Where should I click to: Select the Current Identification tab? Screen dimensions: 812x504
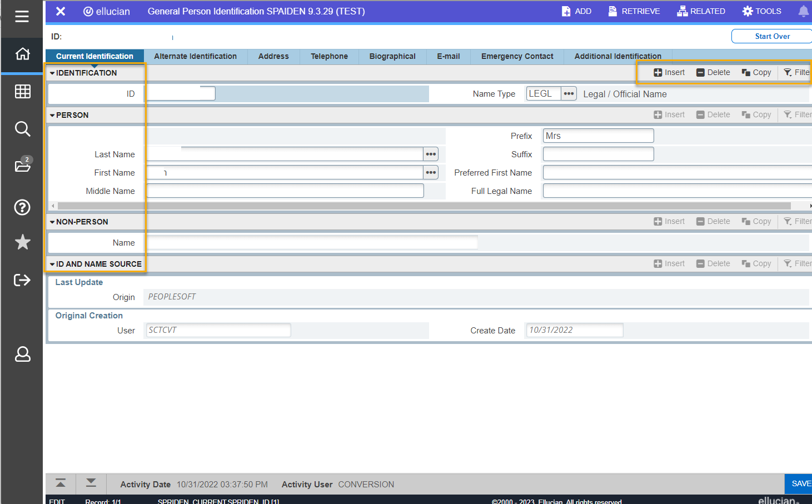click(94, 56)
